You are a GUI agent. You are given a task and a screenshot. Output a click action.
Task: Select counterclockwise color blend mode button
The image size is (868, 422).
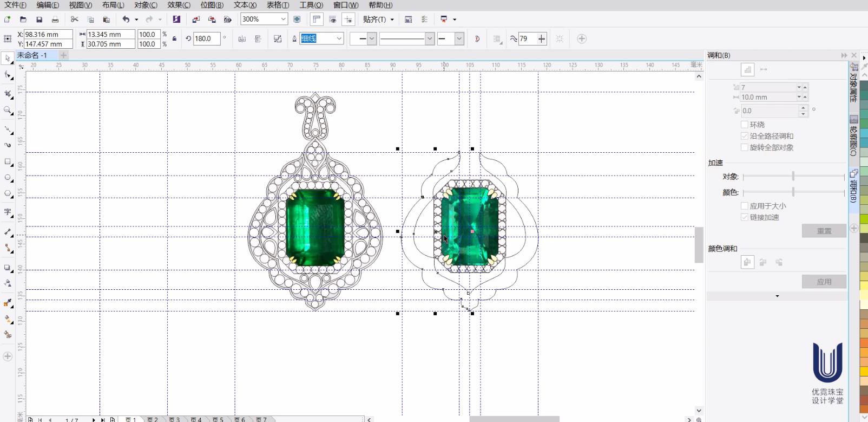pos(779,262)
